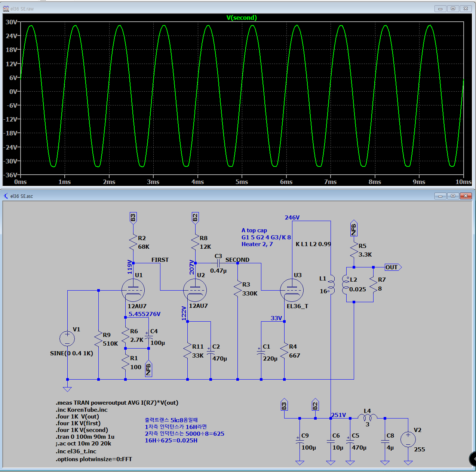Click the '246V' voltage annotation
476x472 pixels.
click(x=292, y=217)
